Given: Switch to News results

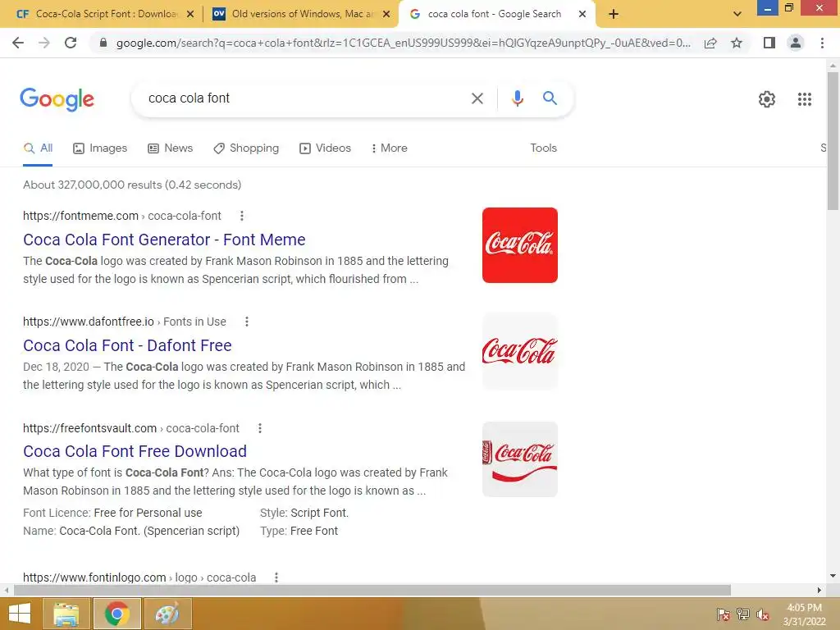Looking at the screenshot, I should 171,148.
